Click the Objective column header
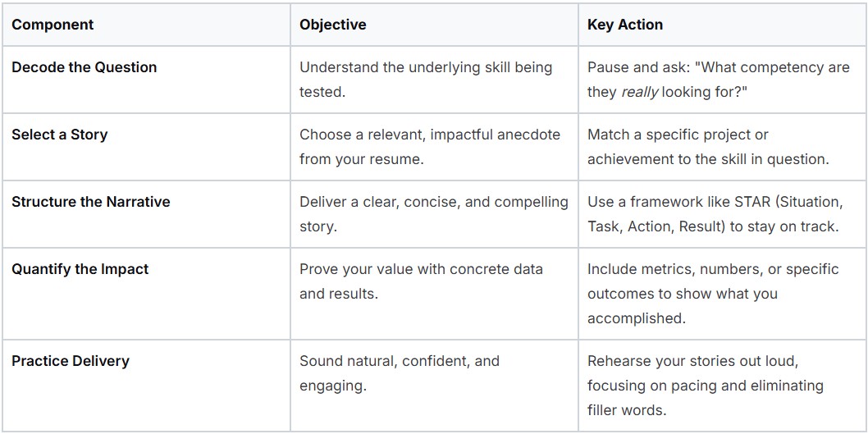The image size is (868, 434). [332, 25]
